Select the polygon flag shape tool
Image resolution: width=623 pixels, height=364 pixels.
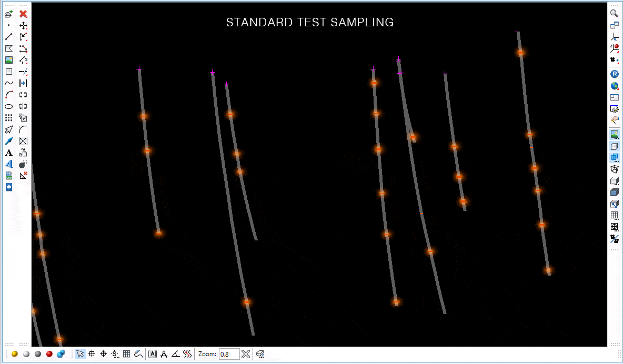9,48
